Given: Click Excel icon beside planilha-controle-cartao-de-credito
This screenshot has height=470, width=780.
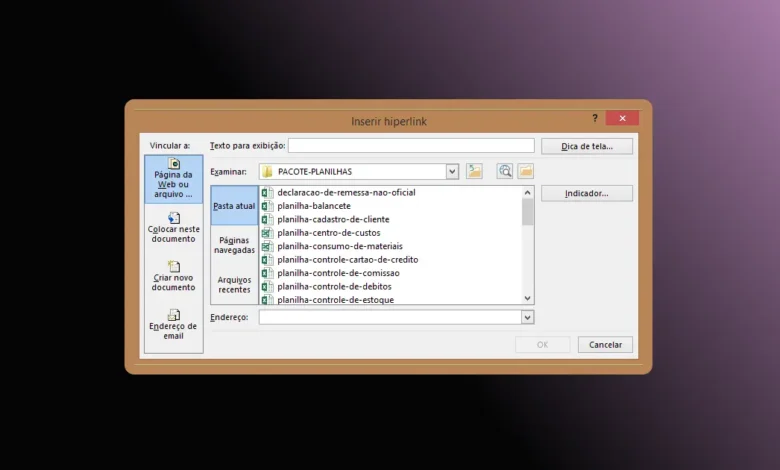Looking at the screenshot, I should pyautogui.click(x=268, y=260).
